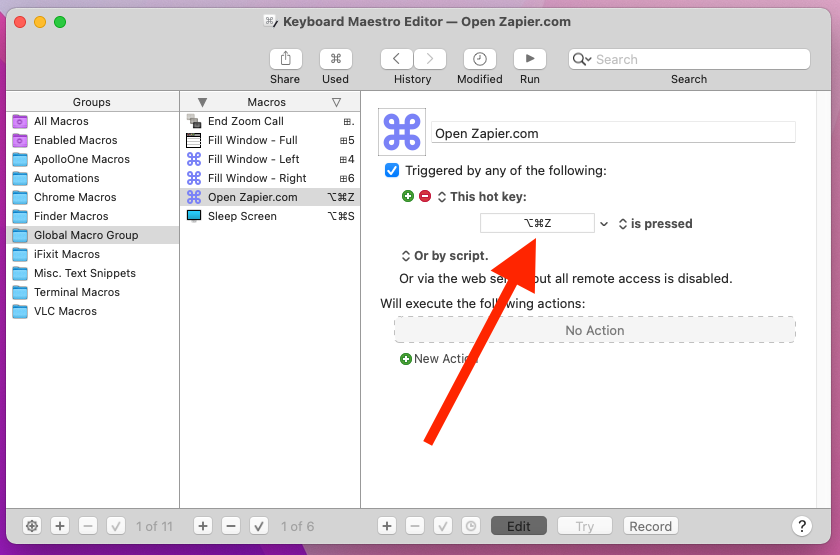Click the Share toolbar icon
This screenshot has width=840, height=555.
[x=286, y=59]
